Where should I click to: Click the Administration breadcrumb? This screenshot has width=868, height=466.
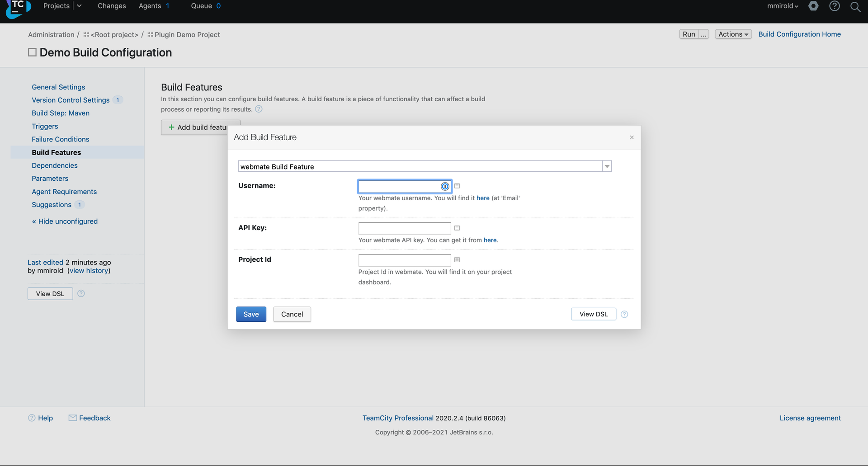click(x=51, y=35)
